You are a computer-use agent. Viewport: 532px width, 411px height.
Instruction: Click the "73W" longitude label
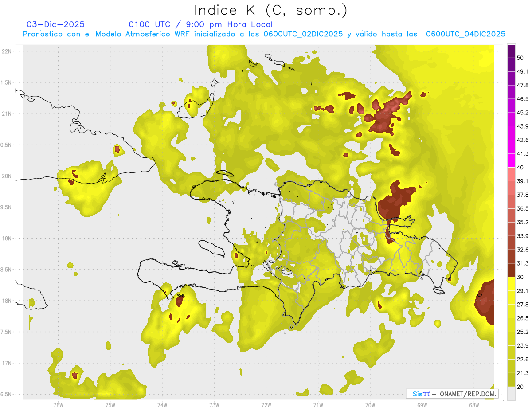pos(214,405)
